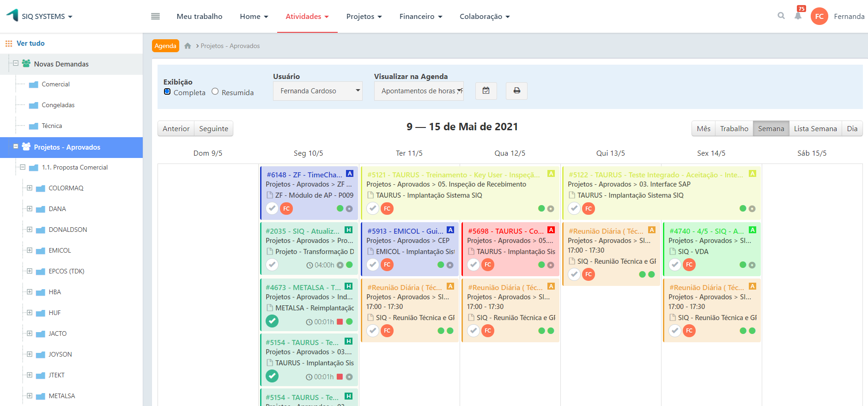Screen dimensions: 868x406
Task: Collapse the 1.1. Proposta Comercial node
Action: tap(23, 167)
